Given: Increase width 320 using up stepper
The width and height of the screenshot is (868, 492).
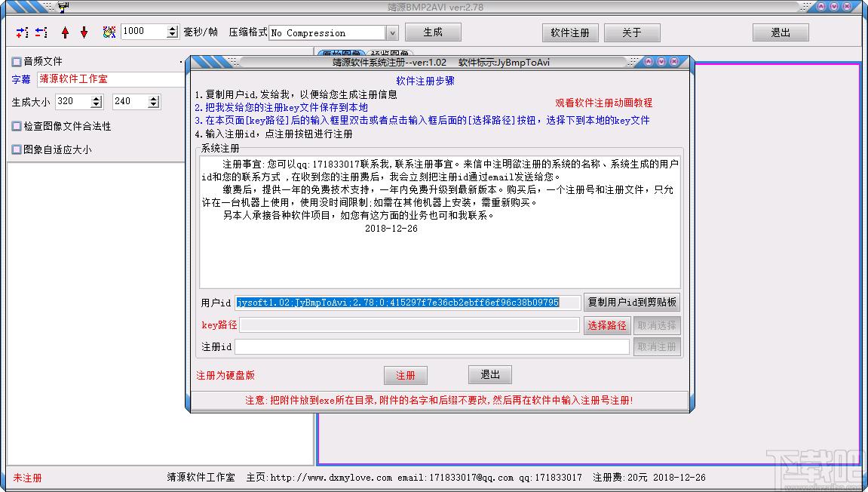Looking at the screenshot, I should [x=97, y=99].
